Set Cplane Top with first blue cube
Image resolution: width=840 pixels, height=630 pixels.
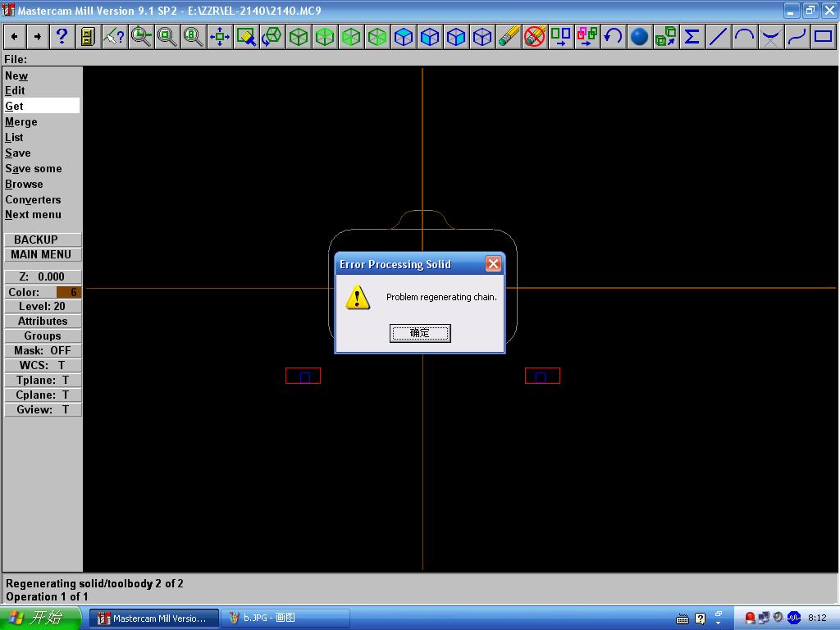403,37
